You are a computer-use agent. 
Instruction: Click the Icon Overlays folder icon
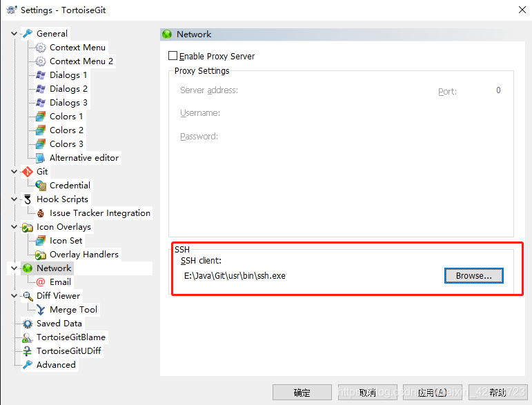click(28, 227)
